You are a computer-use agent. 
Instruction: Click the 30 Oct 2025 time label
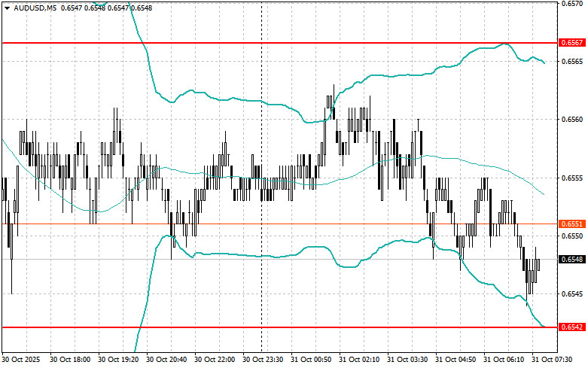click(20, 360)
